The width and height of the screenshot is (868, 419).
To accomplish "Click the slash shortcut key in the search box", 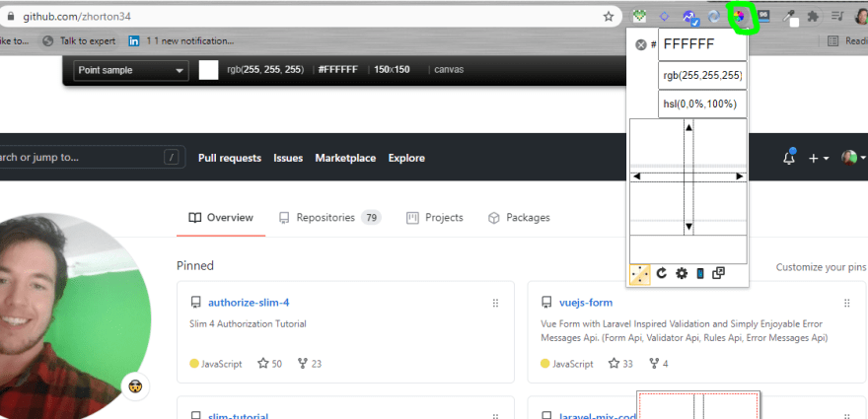I will (x=171, y=158).
